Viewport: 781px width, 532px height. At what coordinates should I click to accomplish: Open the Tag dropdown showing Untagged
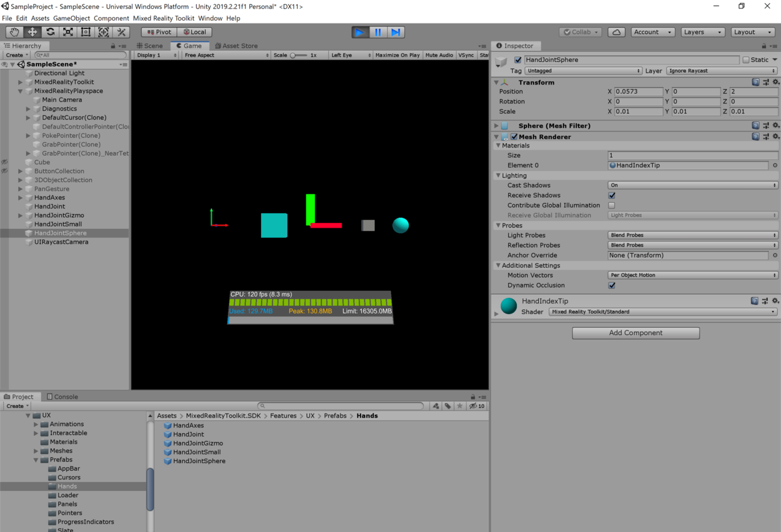pos(583,71)
